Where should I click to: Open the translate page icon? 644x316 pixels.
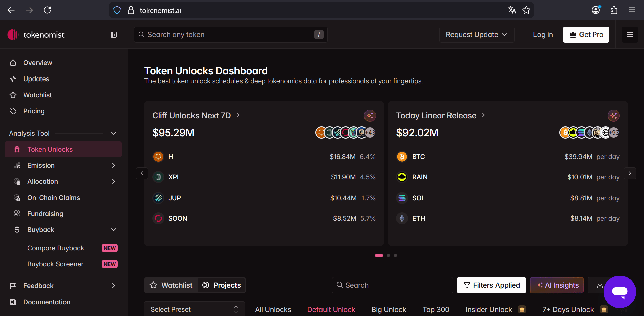512,10
